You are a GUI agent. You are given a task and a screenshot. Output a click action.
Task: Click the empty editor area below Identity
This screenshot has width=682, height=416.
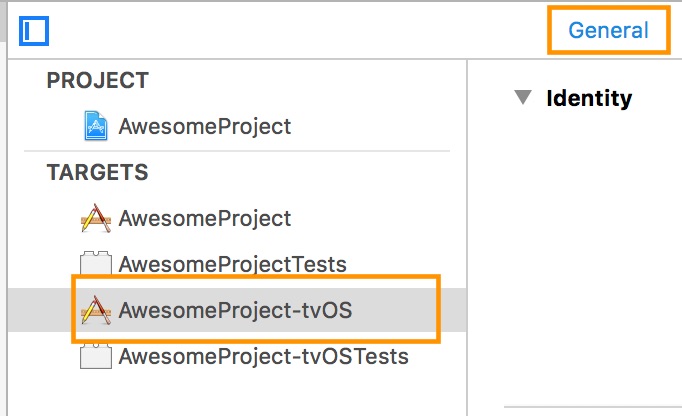[580, 250]
